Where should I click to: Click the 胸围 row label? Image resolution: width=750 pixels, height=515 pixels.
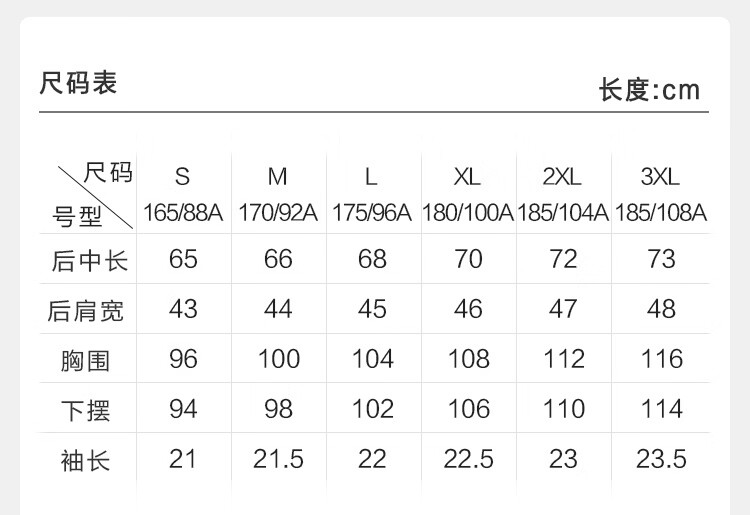pyautogui.click(x=85, y=361)
